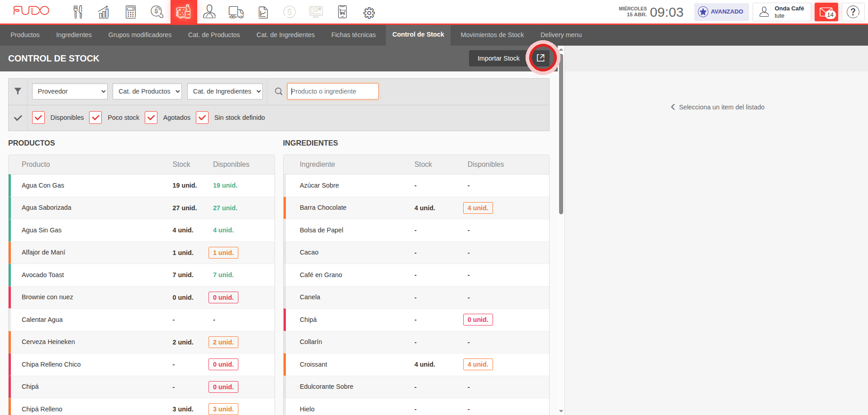Expand the Cat. de Ingredientes filter dropdown

(x=225, y=91)
